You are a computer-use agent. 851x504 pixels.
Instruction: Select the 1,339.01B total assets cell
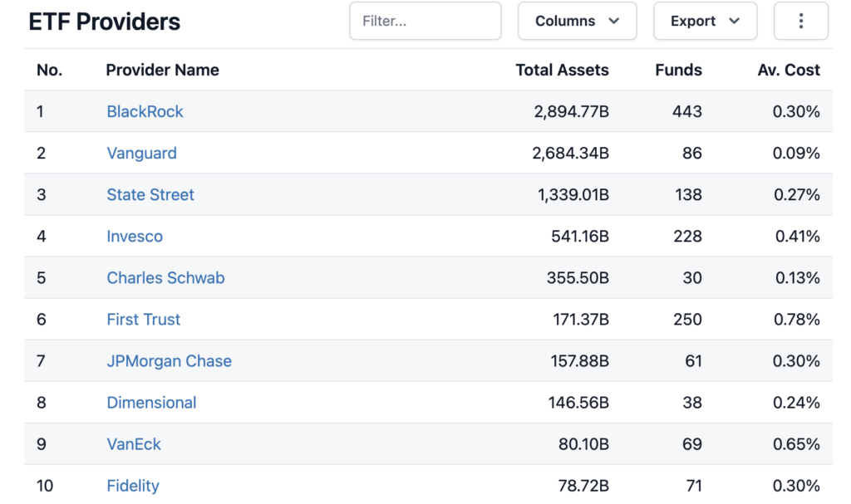(x=573, y=195)
